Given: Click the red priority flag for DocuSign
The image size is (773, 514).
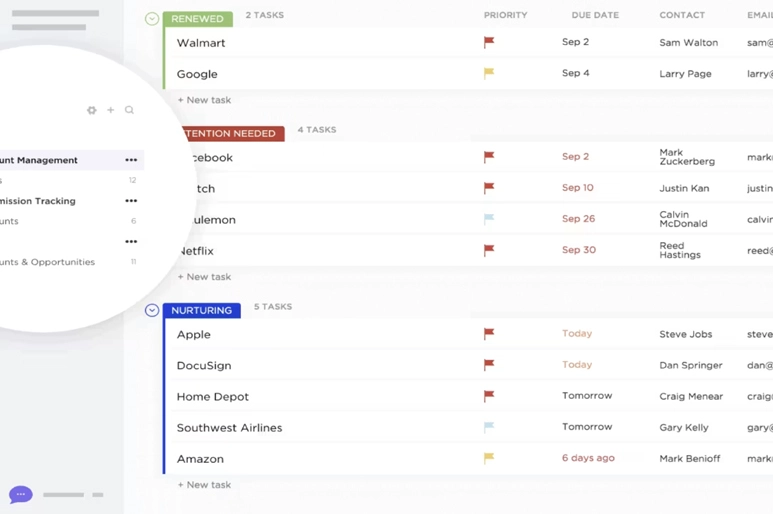Looking at the screenshot, I should (489, 365).
